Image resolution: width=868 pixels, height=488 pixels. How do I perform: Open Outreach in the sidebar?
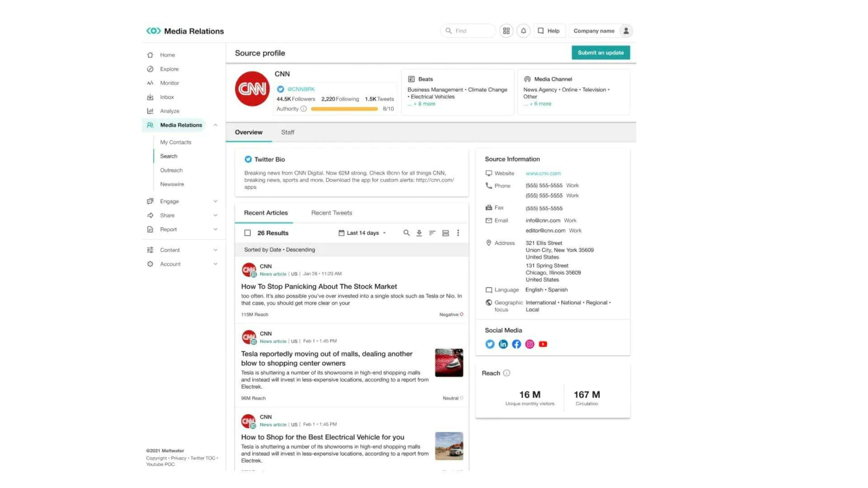[x=171, y=170]
